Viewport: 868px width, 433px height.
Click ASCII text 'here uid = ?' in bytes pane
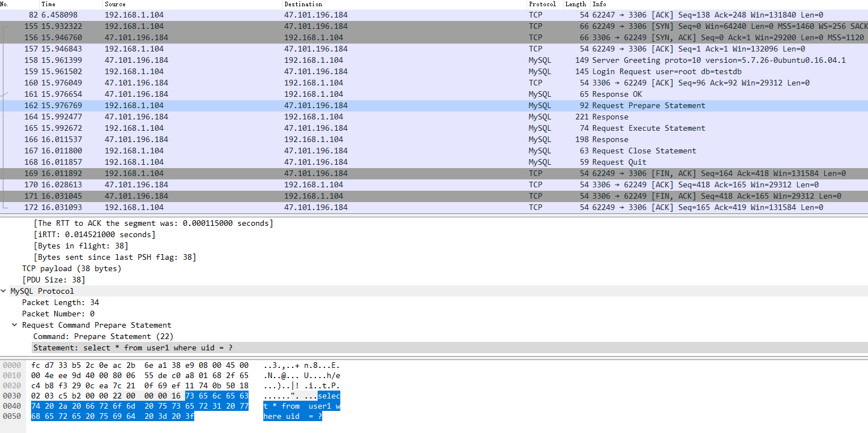click(x=293, y=416)
